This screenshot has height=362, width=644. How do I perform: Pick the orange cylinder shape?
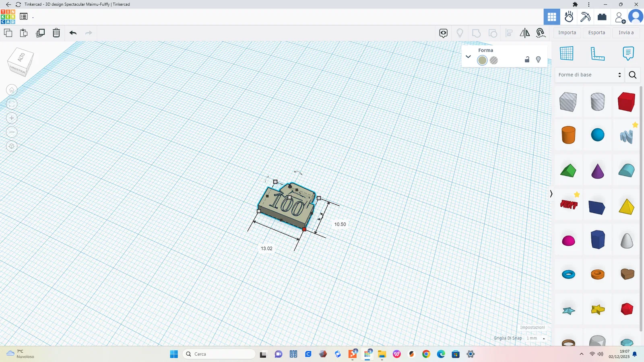[568, 135]
